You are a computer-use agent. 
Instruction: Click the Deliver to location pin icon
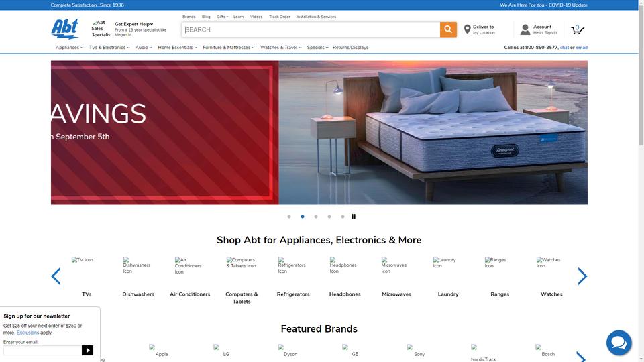coord(467,29)
